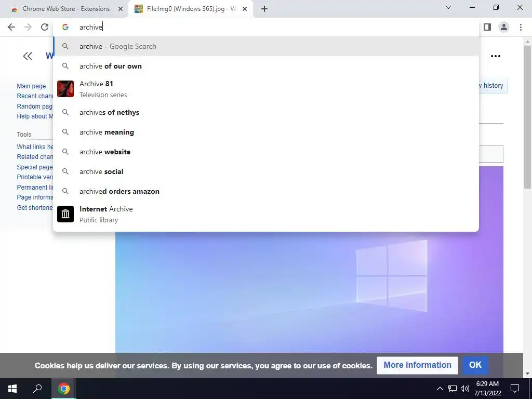Click the search icon beside 'archive meaning'
This screenshot has width=532, height=399.
tap(65, 132)
